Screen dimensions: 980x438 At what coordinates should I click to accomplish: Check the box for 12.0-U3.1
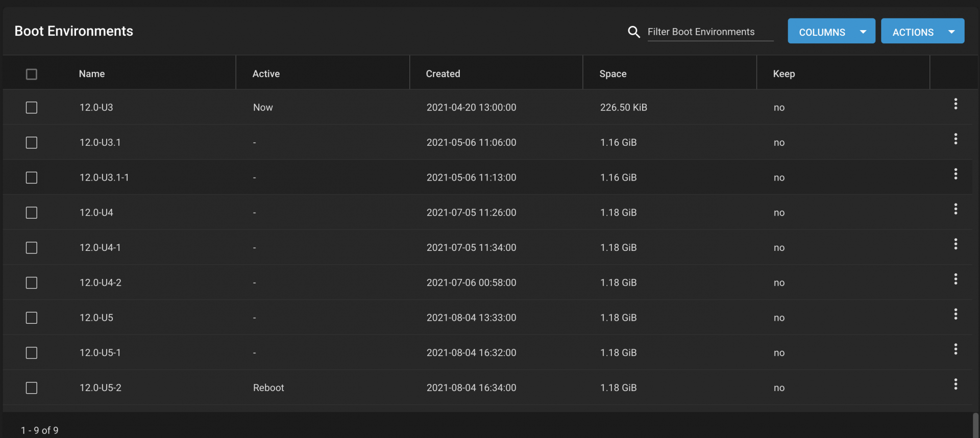pos(32,143)
